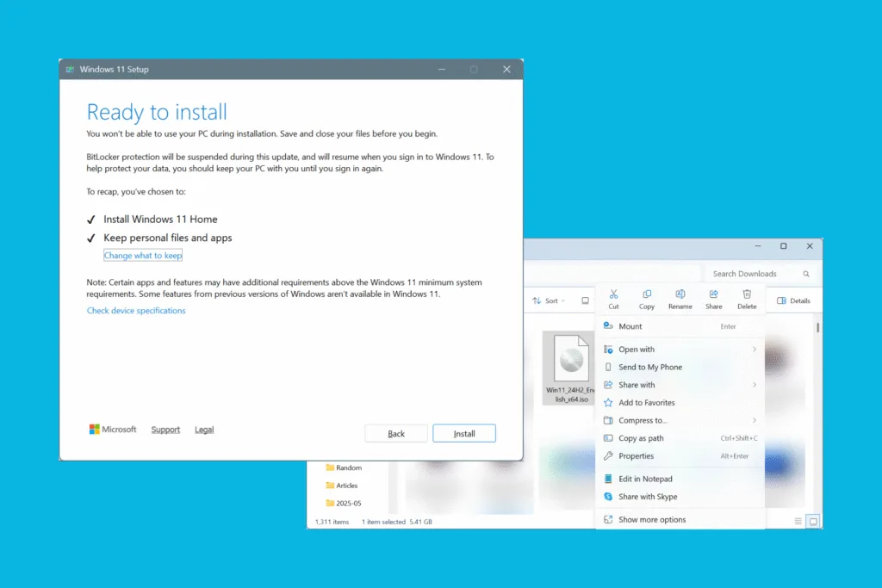This screenshot has height=588, width=882.
Task: Open the 'Open with' submenu
Action: (680, 349)
